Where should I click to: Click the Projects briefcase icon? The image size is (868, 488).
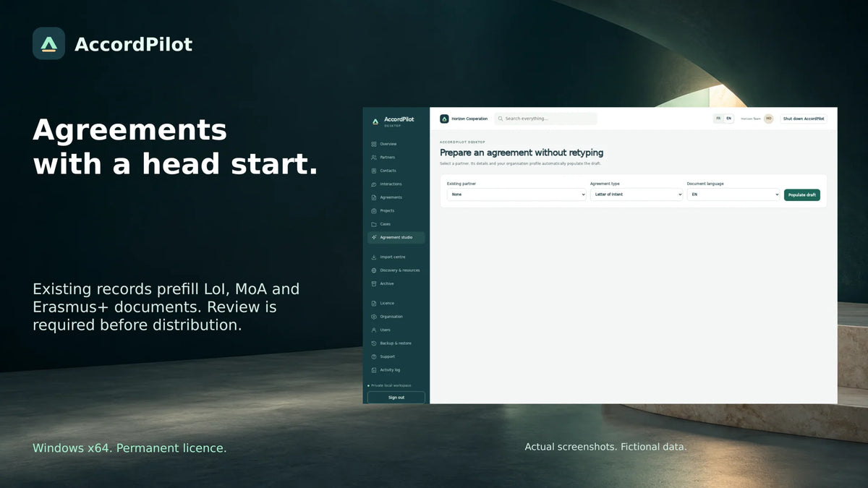coord(373,211)
